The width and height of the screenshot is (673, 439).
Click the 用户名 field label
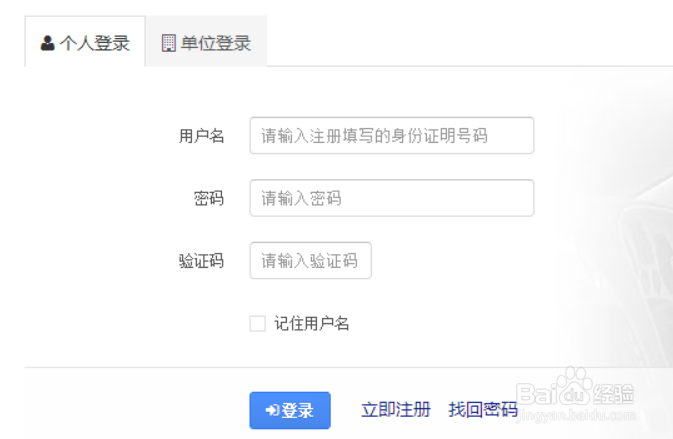pyautogui.click(x=201, y=136)
